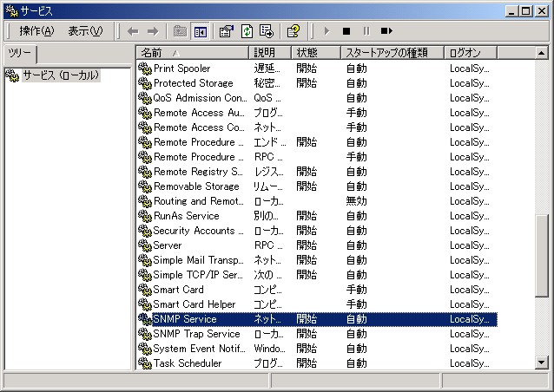Sort by スタートアップの種類 column header

click(x=392, y=53)
